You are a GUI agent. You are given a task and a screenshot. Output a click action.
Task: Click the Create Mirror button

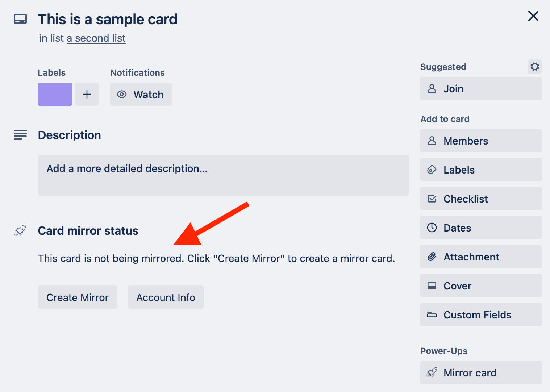pyautogui.click(x=78, y=297)
